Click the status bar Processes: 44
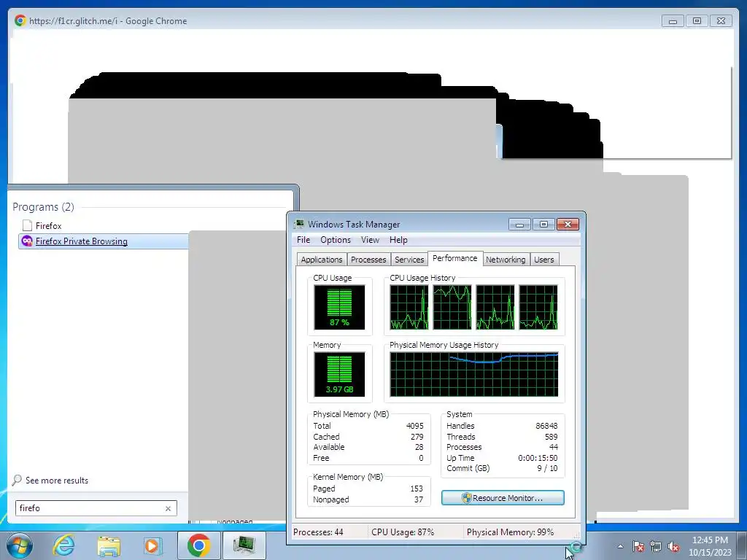Screen dimensions: 747x560 pyautogui.click(x=318, y=532)
